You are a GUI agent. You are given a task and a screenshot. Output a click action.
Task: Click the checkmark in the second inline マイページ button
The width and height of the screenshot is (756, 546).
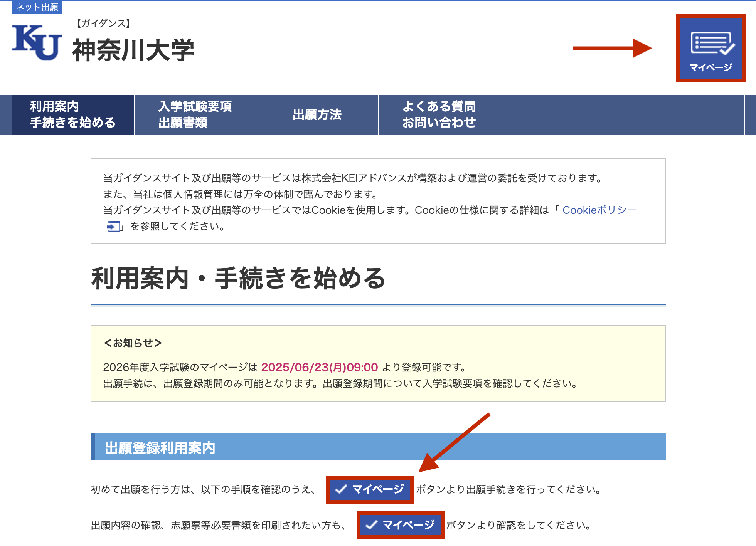(371, 525)
